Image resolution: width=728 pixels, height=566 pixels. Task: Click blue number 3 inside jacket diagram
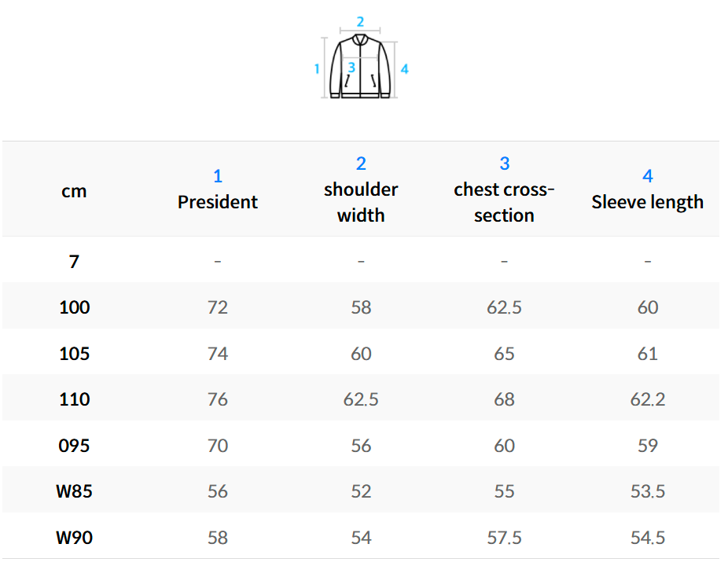click(x=351, y=68)
